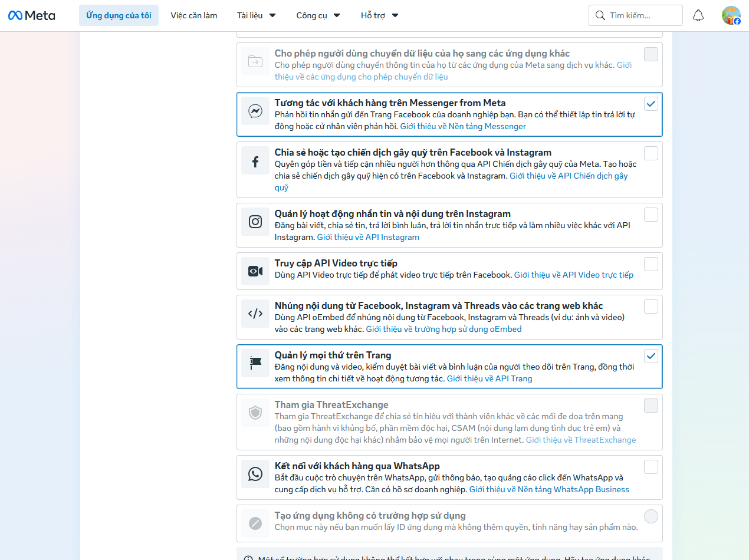Image resolution: width=749 pixels, height=560 pixels.
Task: Click the ThreatExchange shield icon
Action: pos(255,413)
